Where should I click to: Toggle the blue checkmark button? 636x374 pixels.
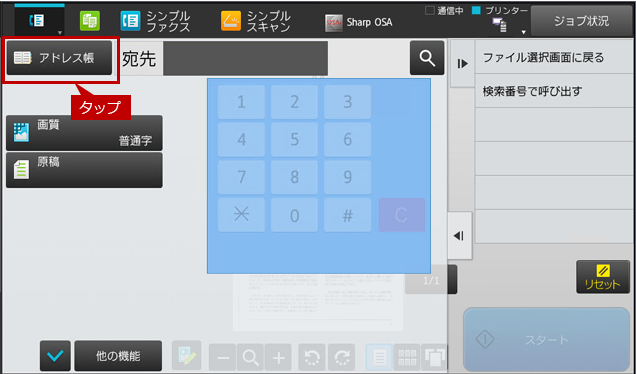[55, 356]
